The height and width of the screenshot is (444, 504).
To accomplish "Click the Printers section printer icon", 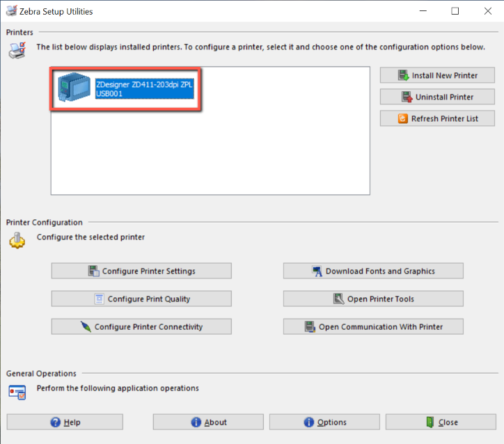I will click(17, 50).
